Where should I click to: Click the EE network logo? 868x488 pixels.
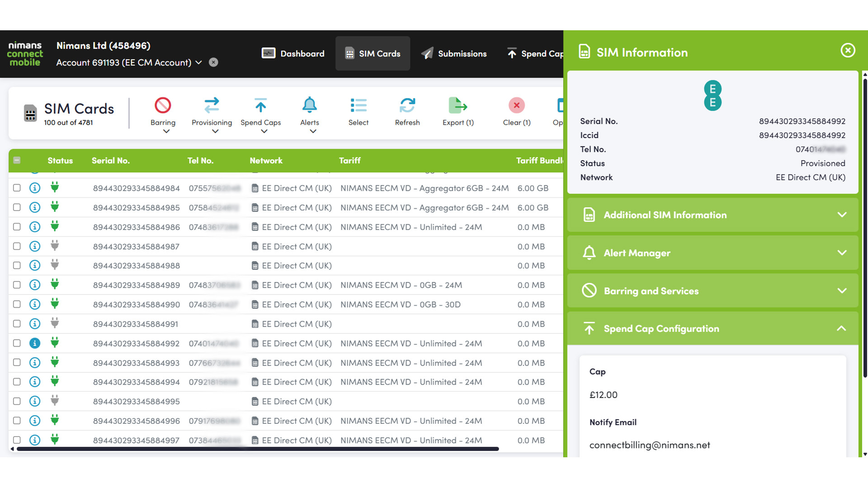pos(713,96)
